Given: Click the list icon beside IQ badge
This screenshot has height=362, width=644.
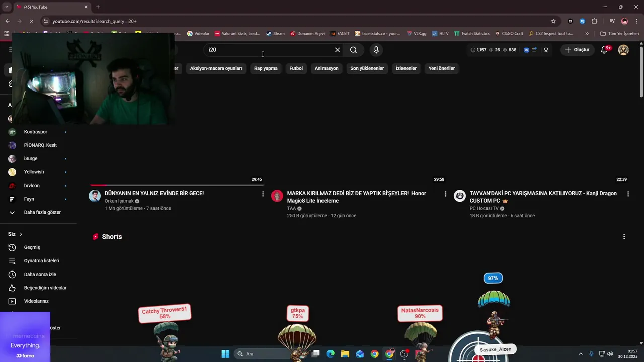Looking at the screenshot, I should point(534,50).
